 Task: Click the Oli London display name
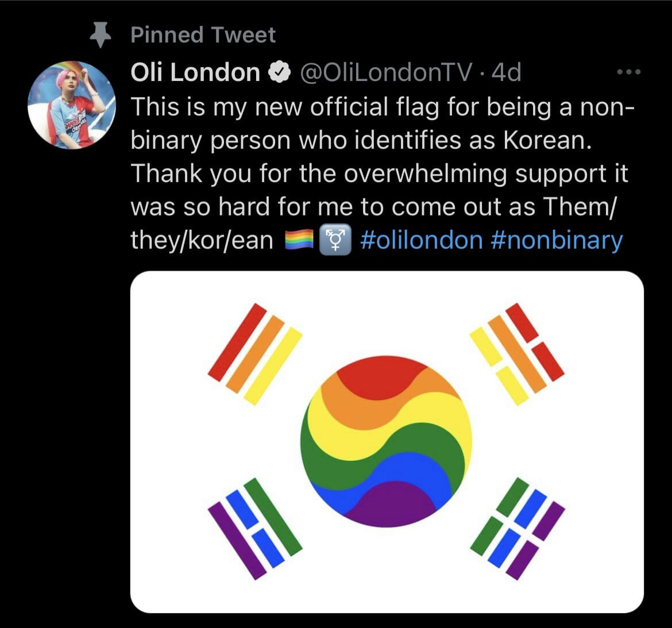click(x=195, y=73)
